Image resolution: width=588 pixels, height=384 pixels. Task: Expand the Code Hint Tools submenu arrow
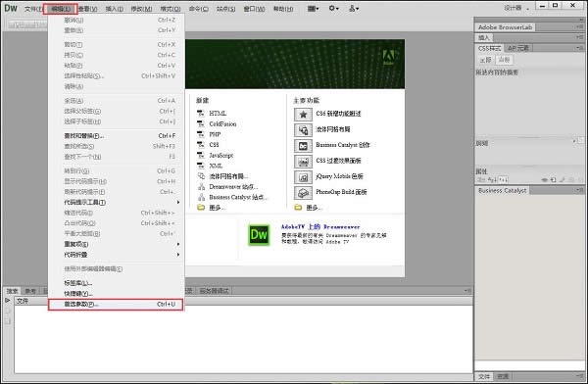(x=178, y=202)
